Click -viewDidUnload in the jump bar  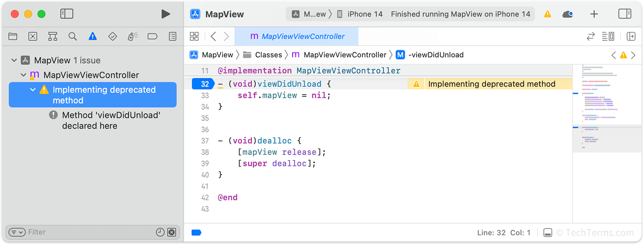pyautogui.click(x=430, y=55)
